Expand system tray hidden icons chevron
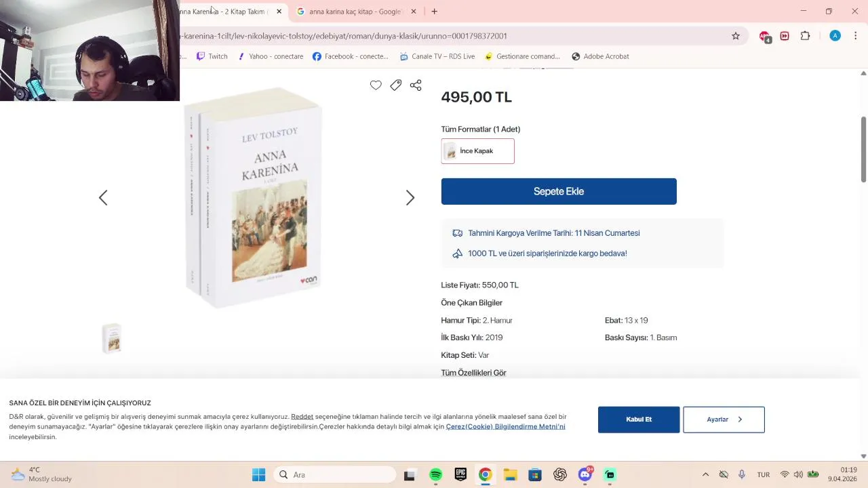The image size is (868, 488). 705,474
